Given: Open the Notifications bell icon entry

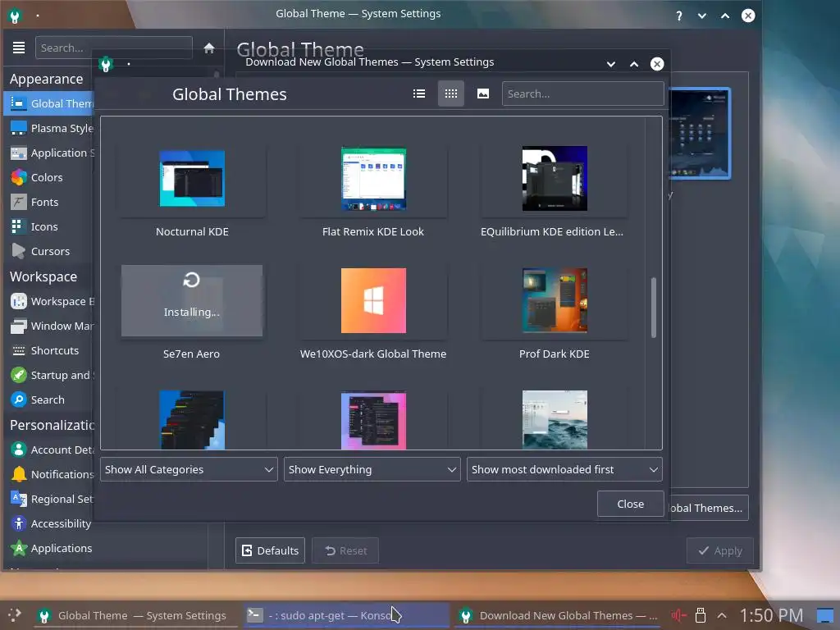Looking at the screenshot, I should pos(19,474).
